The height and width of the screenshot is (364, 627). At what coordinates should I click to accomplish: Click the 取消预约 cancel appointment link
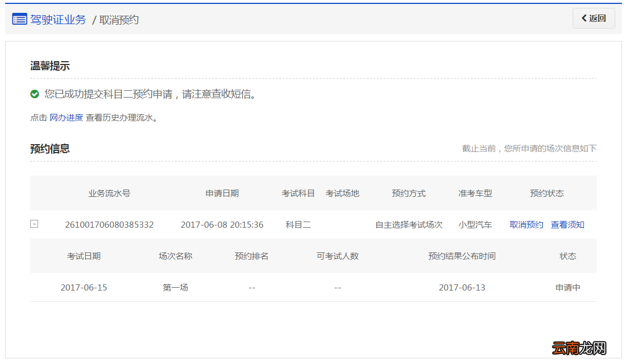(526, 224)
